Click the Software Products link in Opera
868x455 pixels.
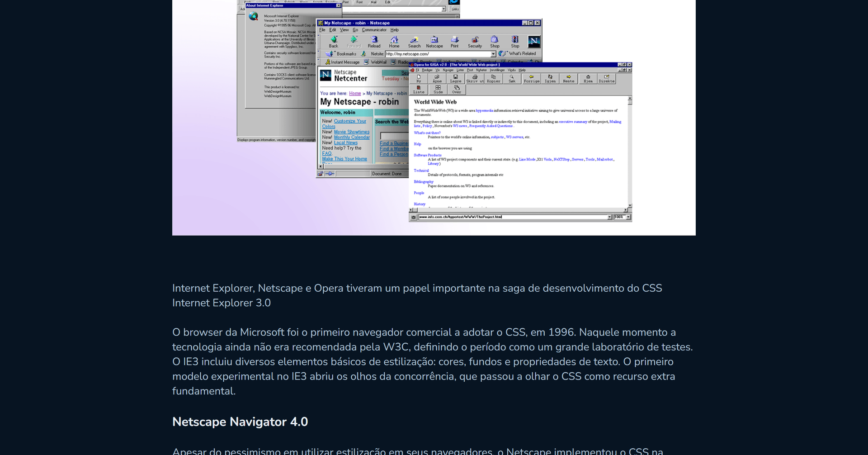[x=428, y=155]
